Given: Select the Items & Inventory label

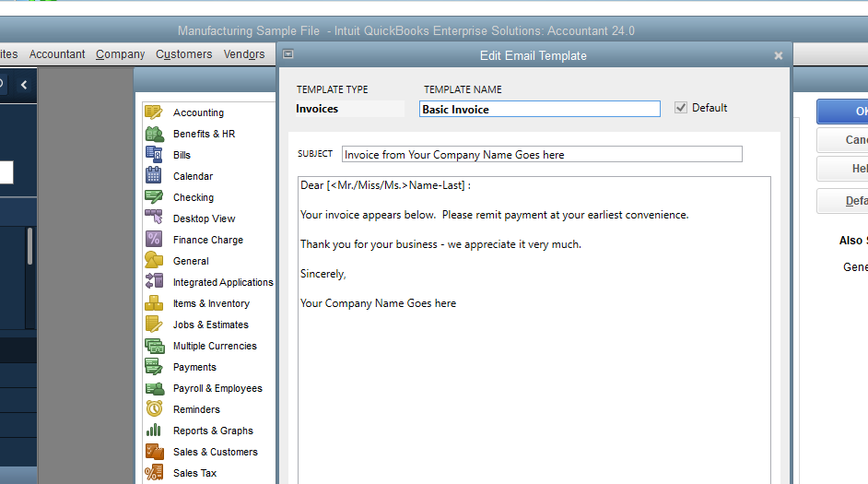Looking at the screenshot, I should [211, 303].
